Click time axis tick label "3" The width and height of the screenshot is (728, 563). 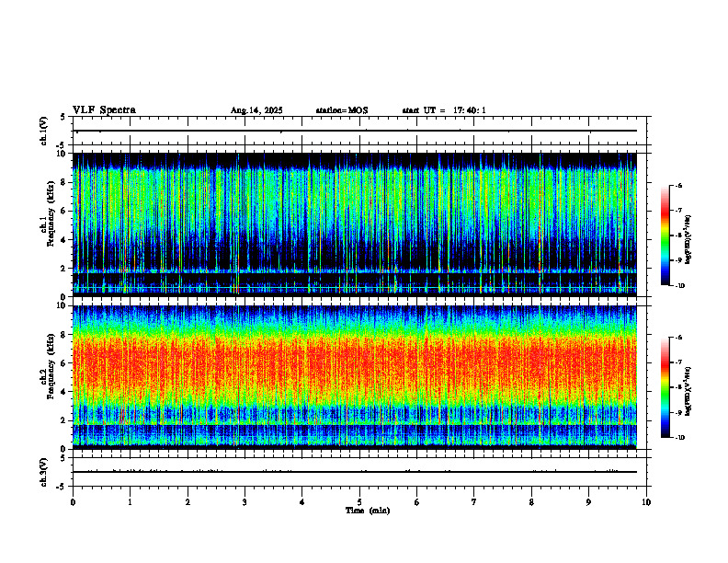(x=245, y=502)
